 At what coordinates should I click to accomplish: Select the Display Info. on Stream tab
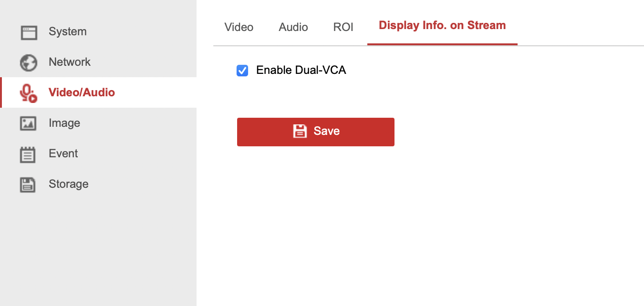pyautogui.click(x=442, y=25)
